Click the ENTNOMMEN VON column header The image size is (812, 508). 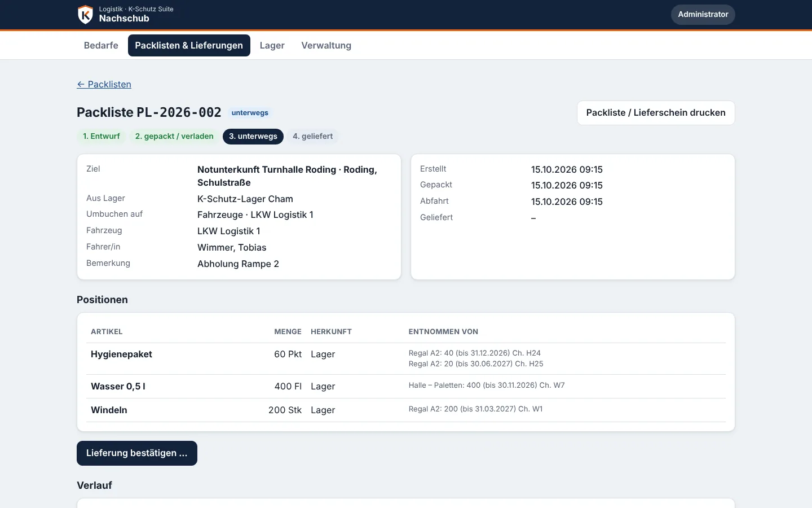click(443, 332)
